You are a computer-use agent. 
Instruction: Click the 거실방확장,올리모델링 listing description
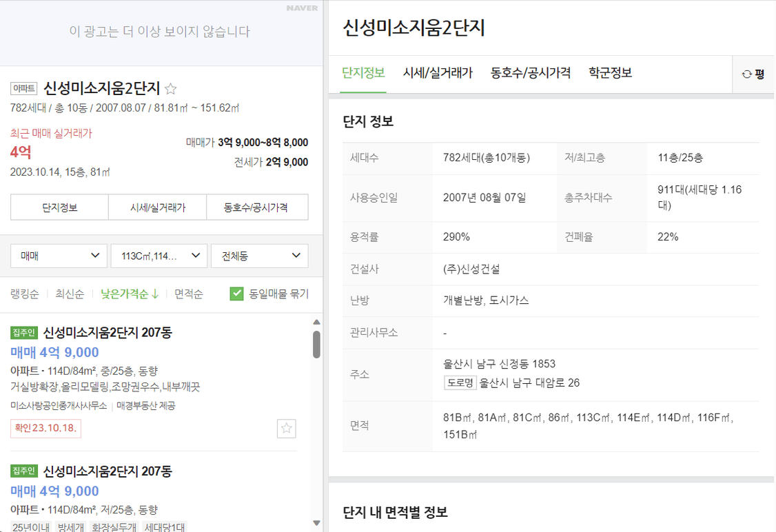[105, 387]
